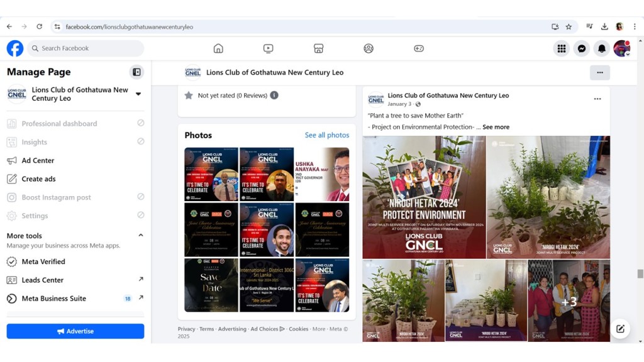Open the District Governor portrait photo thumbnail
The image size is (644, 362).
[322, 175]
